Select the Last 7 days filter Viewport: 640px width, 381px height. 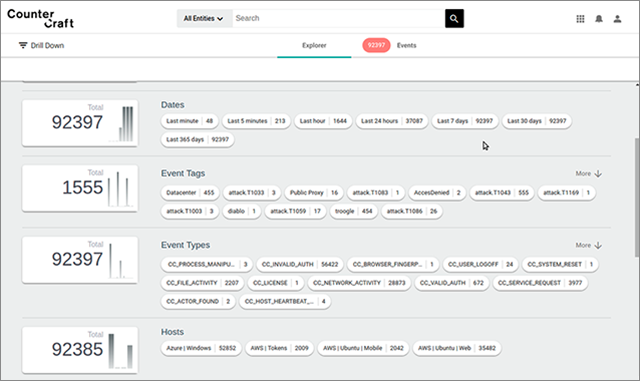coord(464,121)
